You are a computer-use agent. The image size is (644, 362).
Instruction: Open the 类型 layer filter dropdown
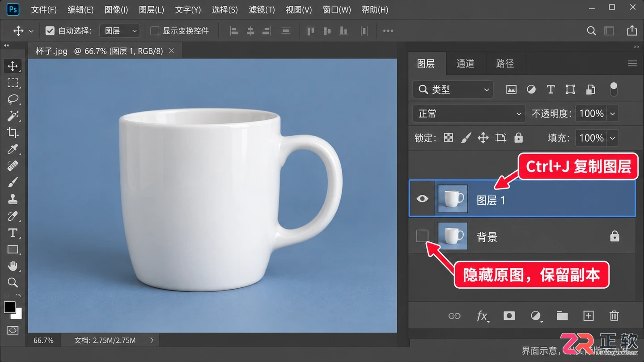pyautogui.click(x=453, y=90)
